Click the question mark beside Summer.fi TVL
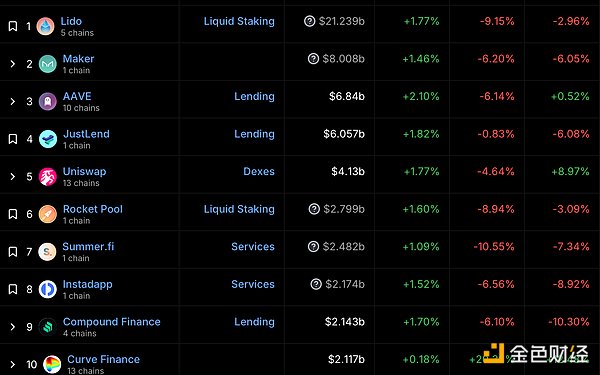Viewport: 600px width, 375px height. pyautogui.click(x=313, y=246)
